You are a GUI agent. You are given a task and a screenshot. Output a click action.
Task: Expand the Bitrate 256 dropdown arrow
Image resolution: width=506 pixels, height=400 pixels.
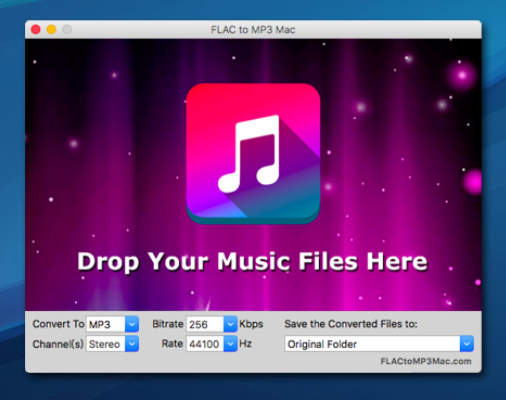click(230, 324)
